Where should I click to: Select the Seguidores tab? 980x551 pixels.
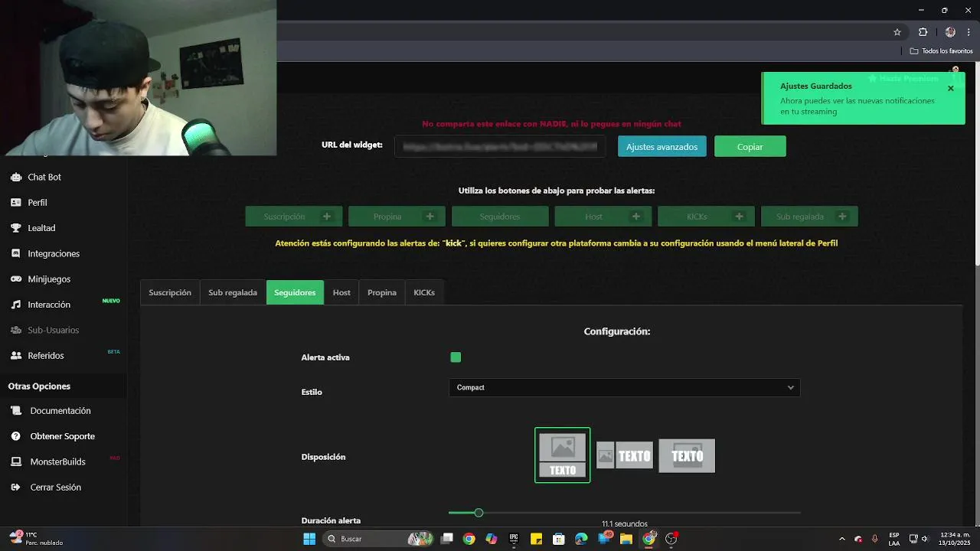[295, 292]
